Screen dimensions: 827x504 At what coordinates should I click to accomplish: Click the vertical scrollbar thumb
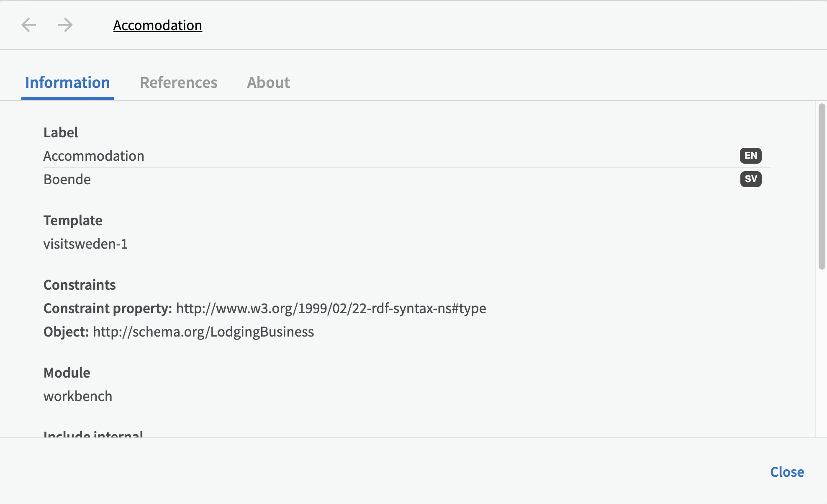[x=822, y=186]
